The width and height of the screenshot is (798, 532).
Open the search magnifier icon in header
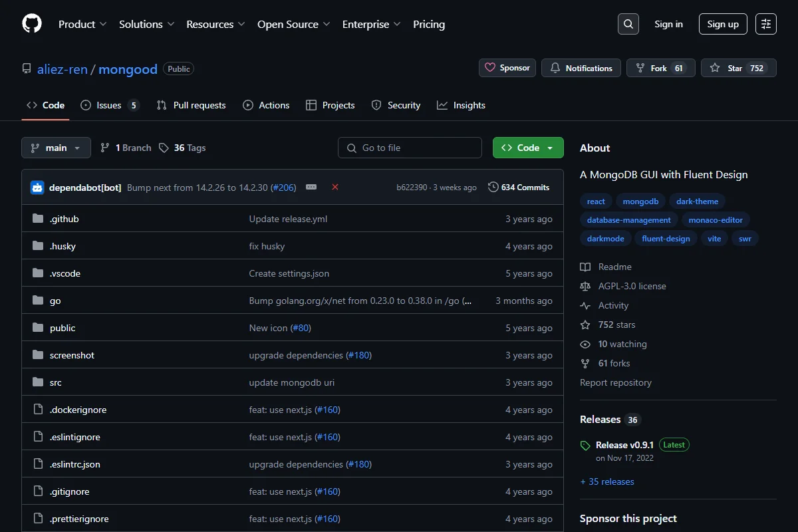point(628,24)
